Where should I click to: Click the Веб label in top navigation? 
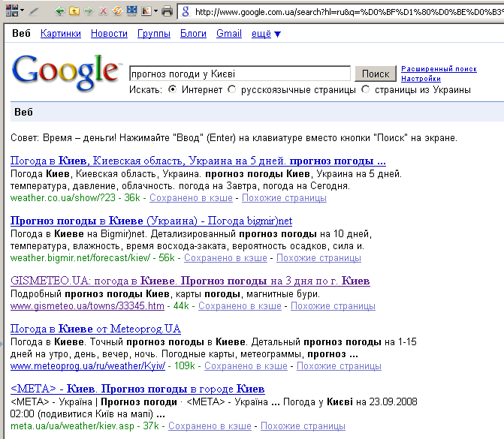click(21, 34)
